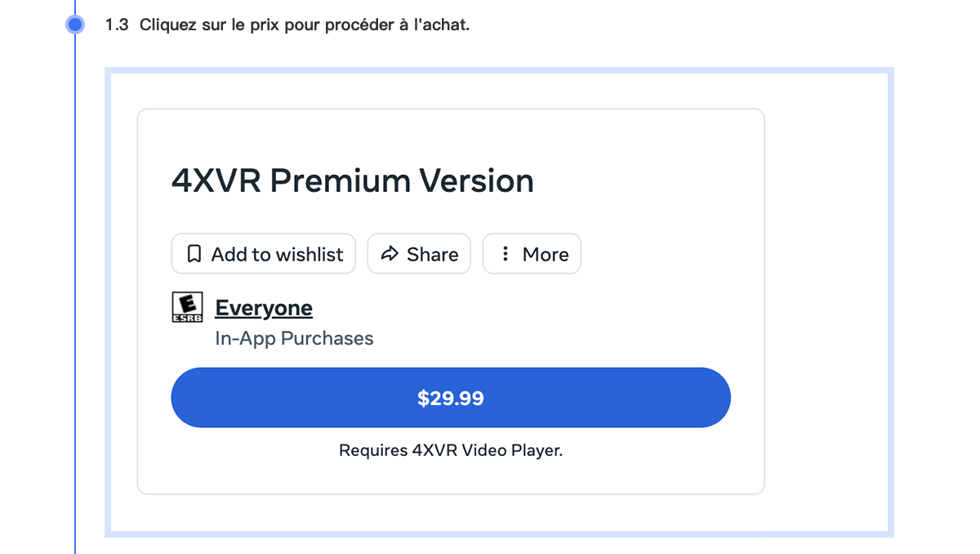Image resolution: width=980 pixels, height=554 pixels.
Task: Click the 4XVR Premium Version title
Action: coord(352,181)
